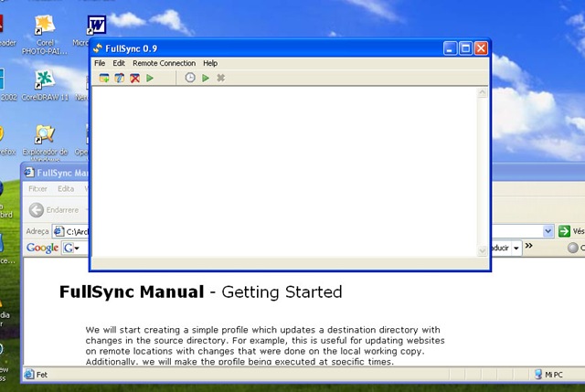Open the Explorador de Windows shortcut

click(x=45, y=143)
